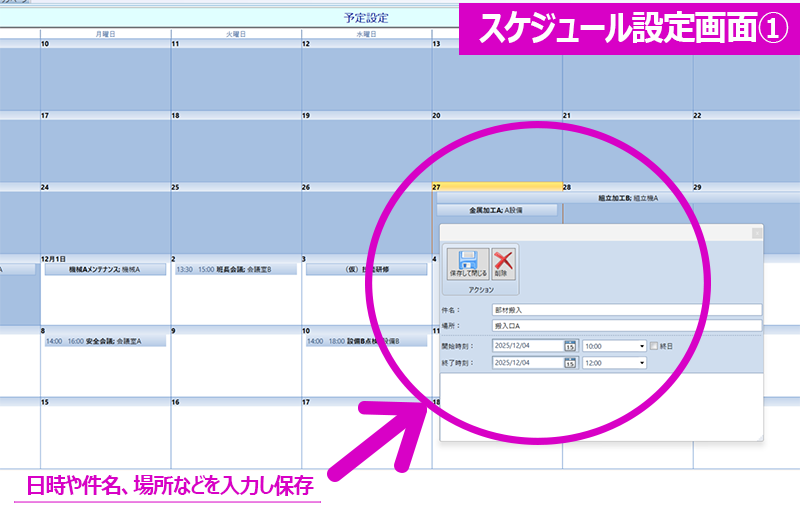Close the appointment dialog window

point(757,232)
